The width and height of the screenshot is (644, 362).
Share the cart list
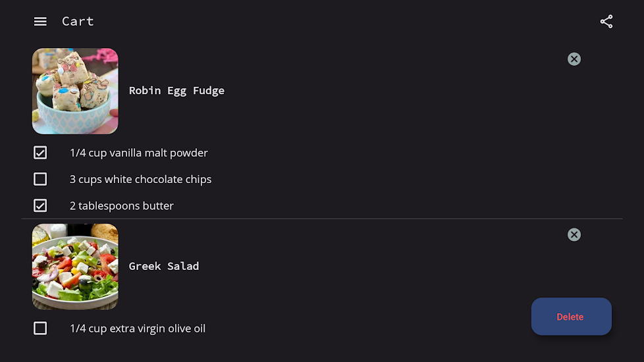tap(606, 22)
